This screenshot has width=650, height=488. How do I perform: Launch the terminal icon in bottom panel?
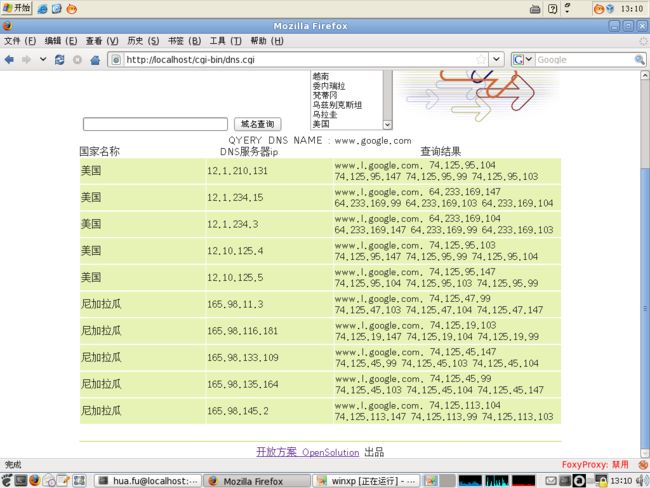point(21,481)
